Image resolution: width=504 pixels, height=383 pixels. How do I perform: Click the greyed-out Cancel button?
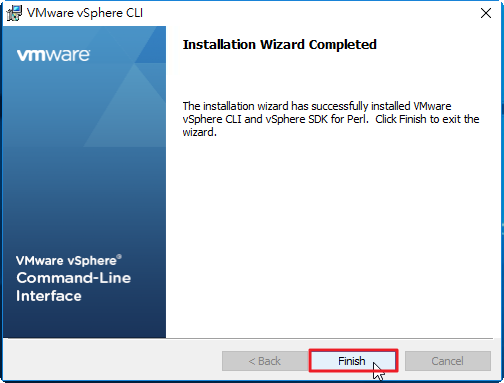coord(448,361)
